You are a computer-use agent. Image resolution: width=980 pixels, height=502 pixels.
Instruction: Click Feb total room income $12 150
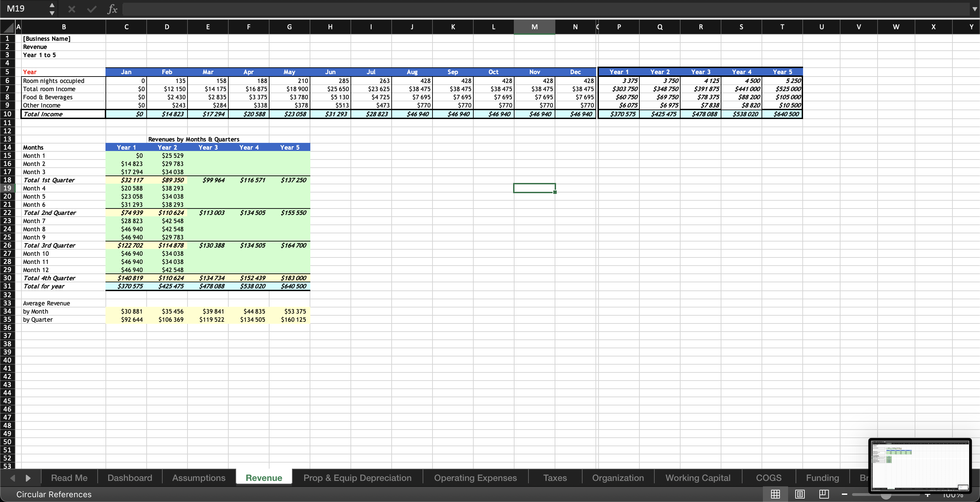pos(167,89)
